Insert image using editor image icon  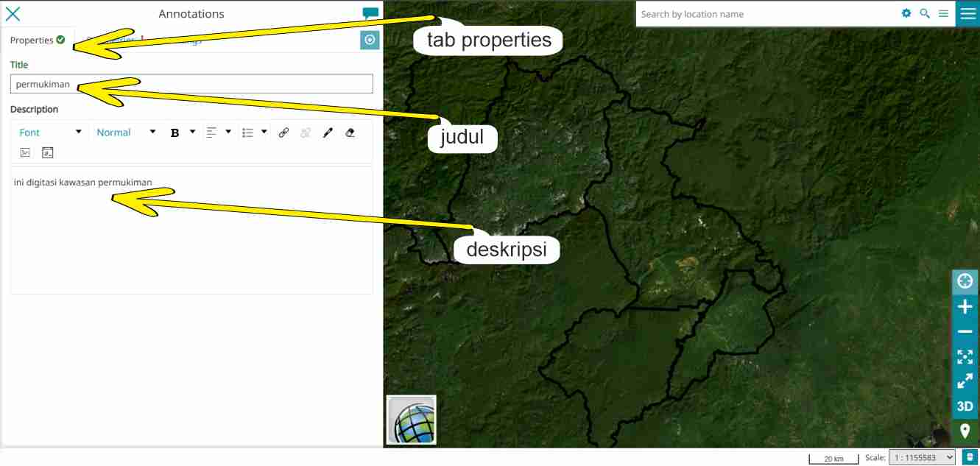(25, 152)
